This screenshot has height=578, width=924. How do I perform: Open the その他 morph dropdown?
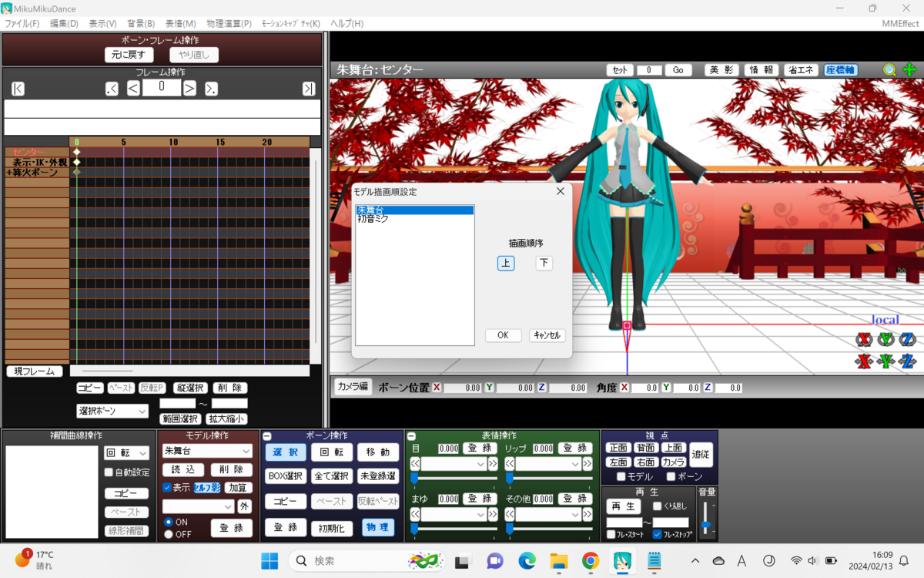click(548, 514)
